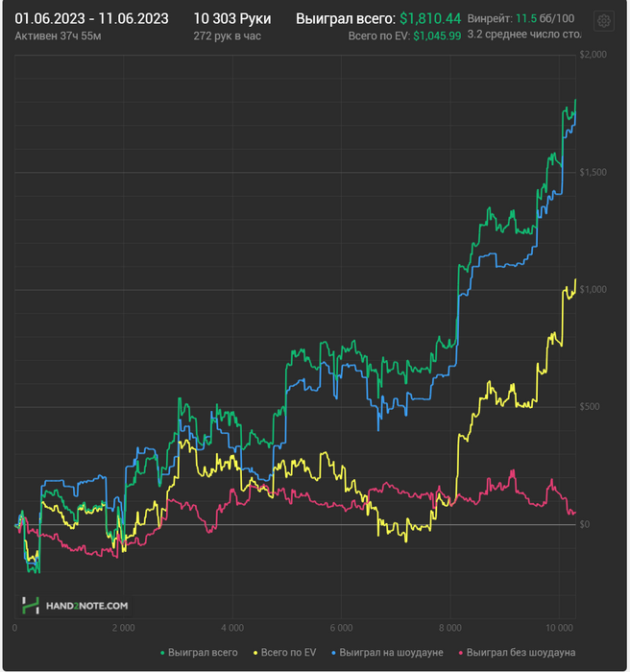Toggle the yellow "Всего по EV" legend series
The image size is (630, 672).
288,654
